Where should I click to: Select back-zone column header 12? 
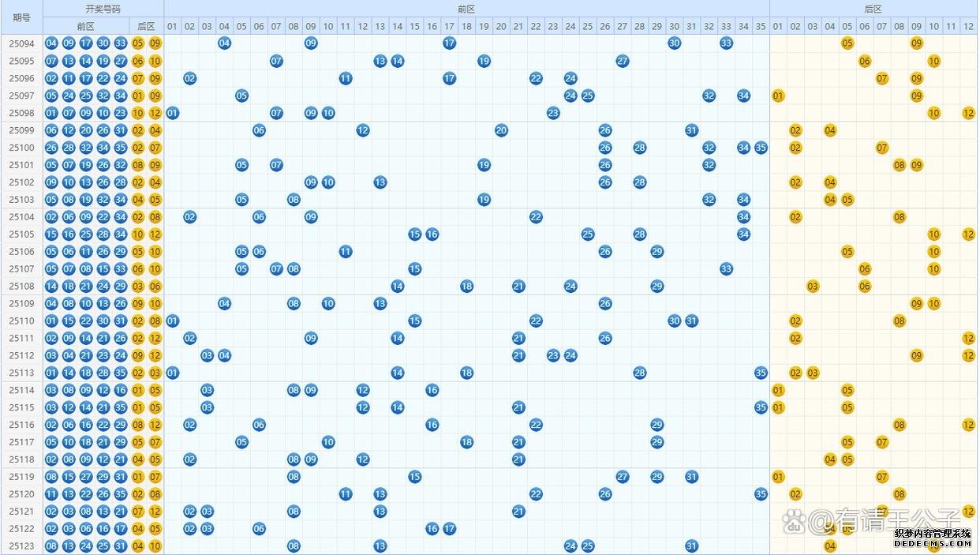(x=969, y=26)
